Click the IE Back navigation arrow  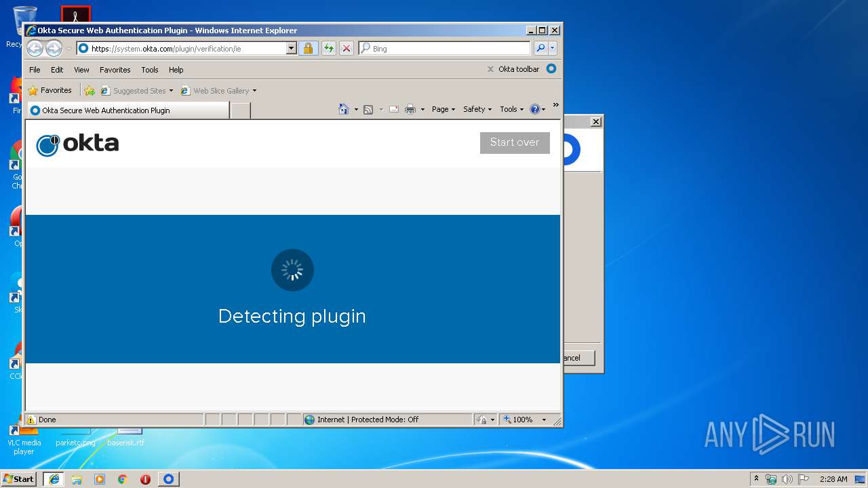[x=35, y=48]
